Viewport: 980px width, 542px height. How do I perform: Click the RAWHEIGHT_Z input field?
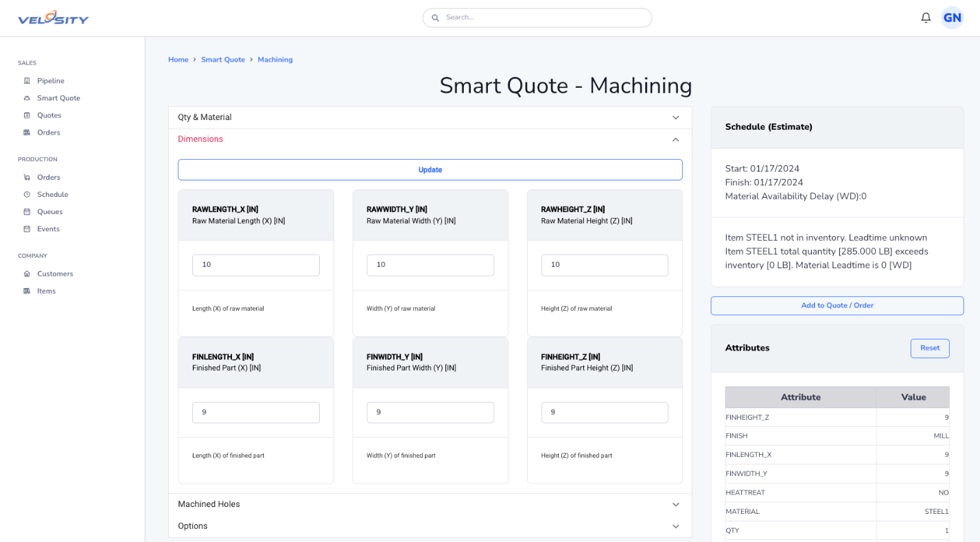(605, 265)
